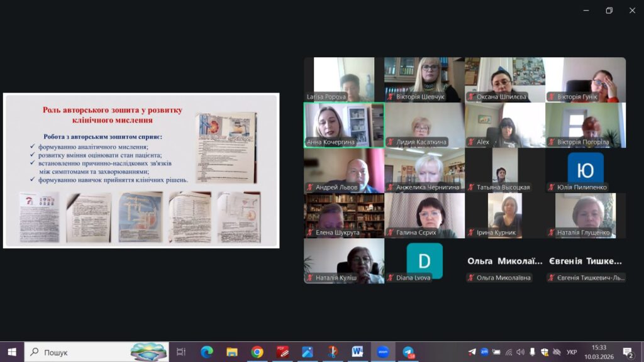Launch Telegram from the taskbar
644x362 pixels.
[x=408, y=352]
